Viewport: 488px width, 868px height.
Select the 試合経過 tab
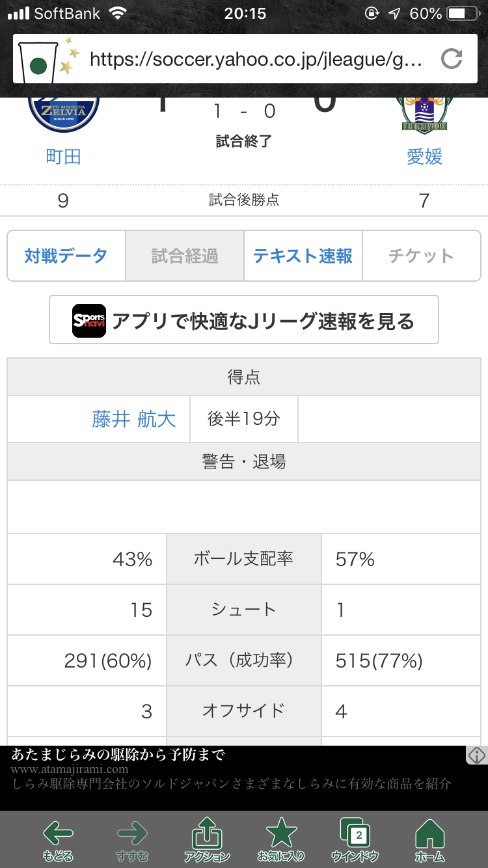[185, 256]
